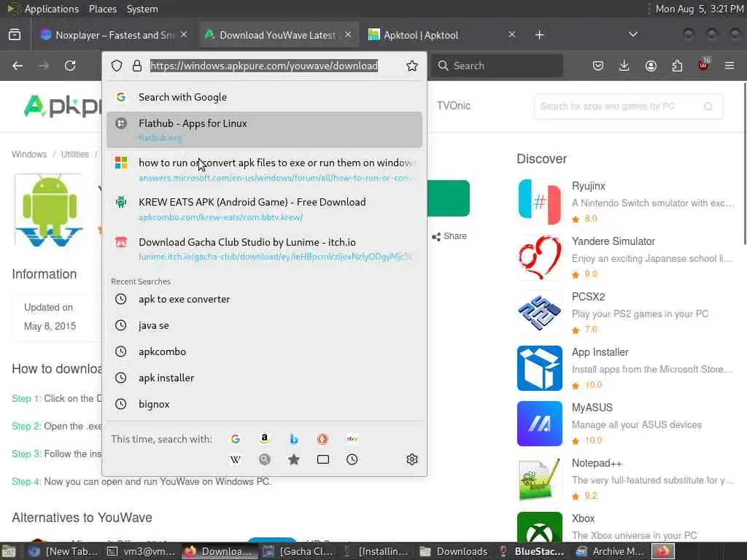This screenshot has height=560, width=747.
Task: Click the browser Search box
Action: click(497, 66)
